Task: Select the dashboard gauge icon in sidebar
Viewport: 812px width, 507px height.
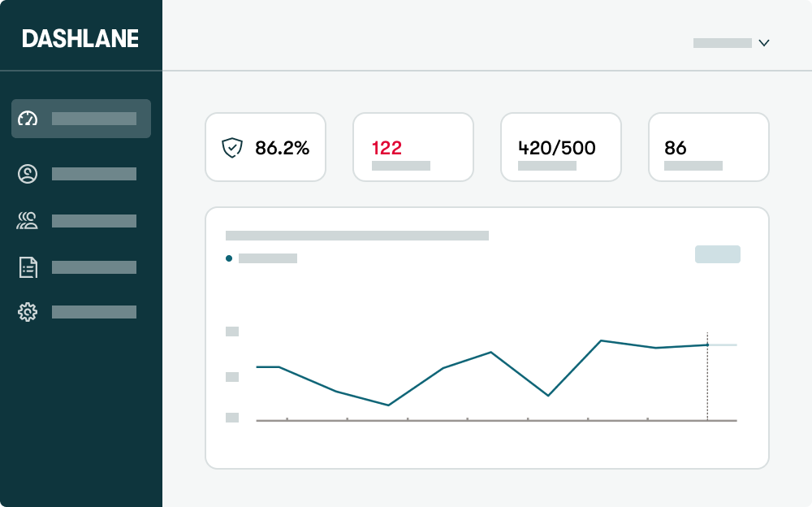Action: click(28, 119)
